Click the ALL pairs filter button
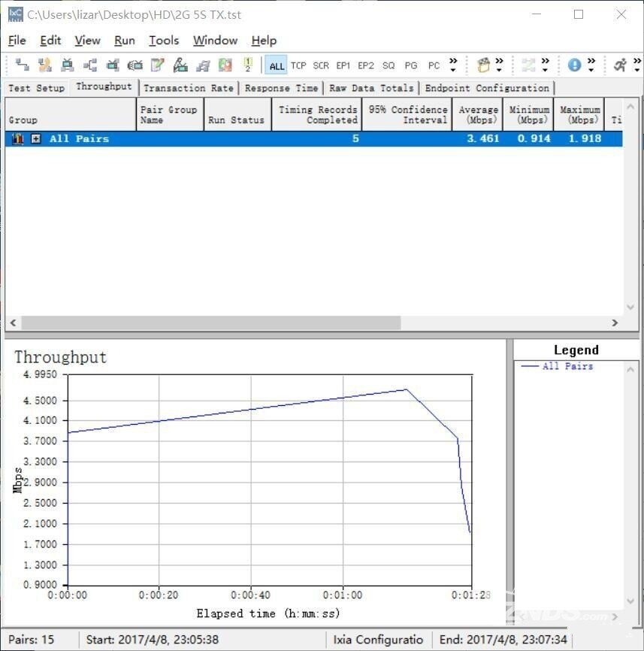Screen dimensions: 644x651 [x=277, y=65]
